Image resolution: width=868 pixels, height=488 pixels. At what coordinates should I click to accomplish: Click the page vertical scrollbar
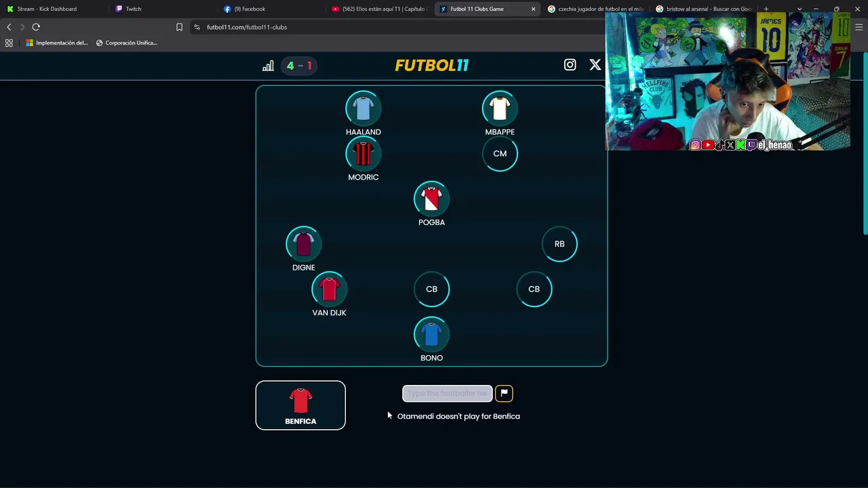(865, 144)
